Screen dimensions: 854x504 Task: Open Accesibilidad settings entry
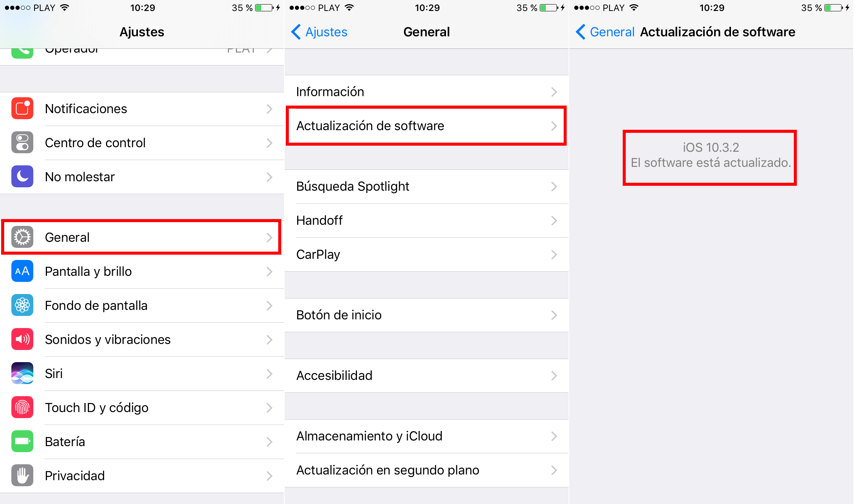[x=427, y=376]
